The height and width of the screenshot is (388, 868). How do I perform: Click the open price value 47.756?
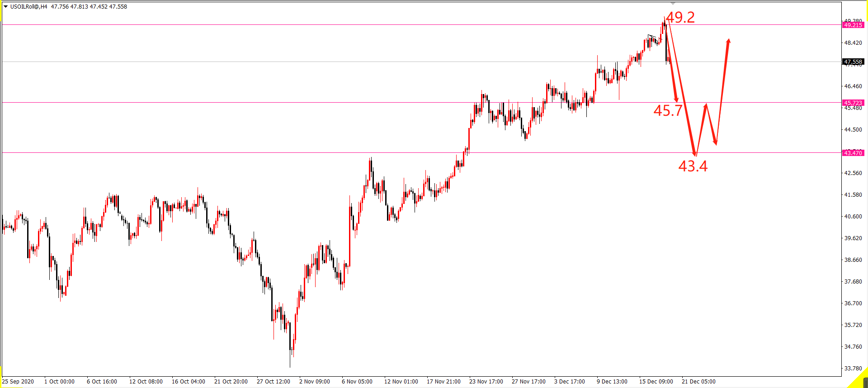[60, 7]
